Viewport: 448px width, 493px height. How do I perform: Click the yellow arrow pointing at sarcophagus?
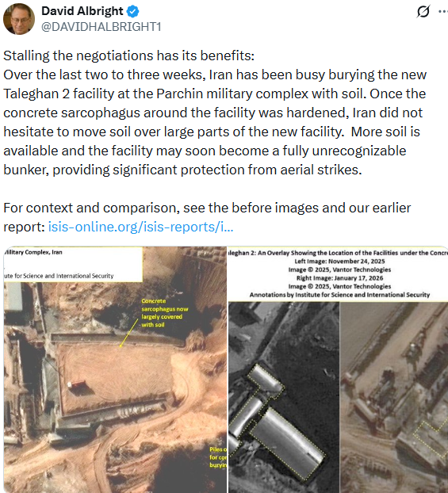[128, 333]
